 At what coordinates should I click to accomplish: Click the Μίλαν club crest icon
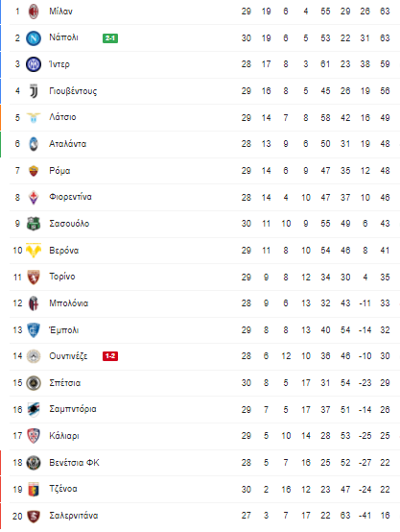click(34, 12)
